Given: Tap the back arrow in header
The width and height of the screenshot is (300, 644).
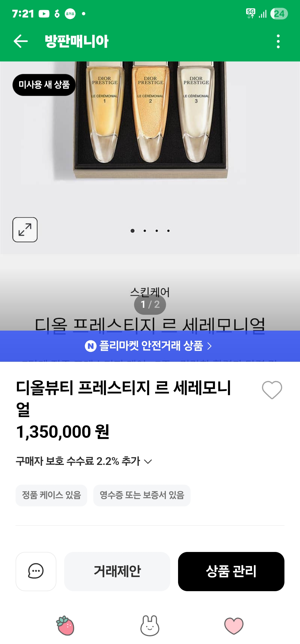Looking at the screenshot, I should point(21,41).
